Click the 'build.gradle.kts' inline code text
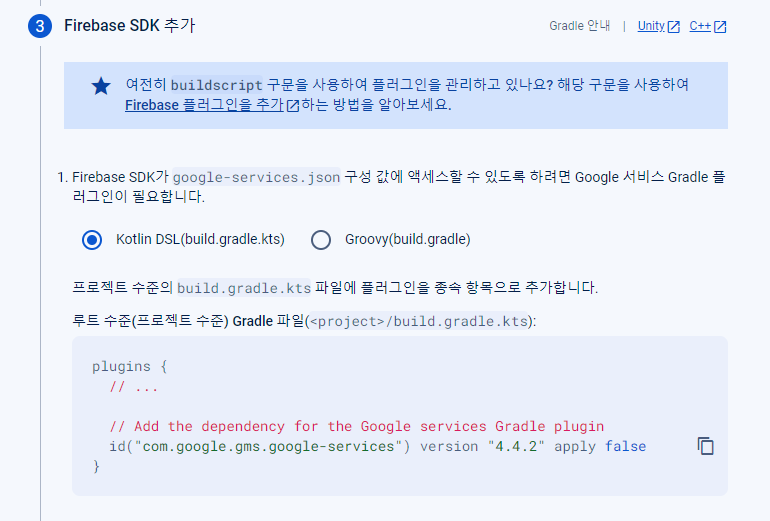 pyautogui.click(x=244, y=288)
